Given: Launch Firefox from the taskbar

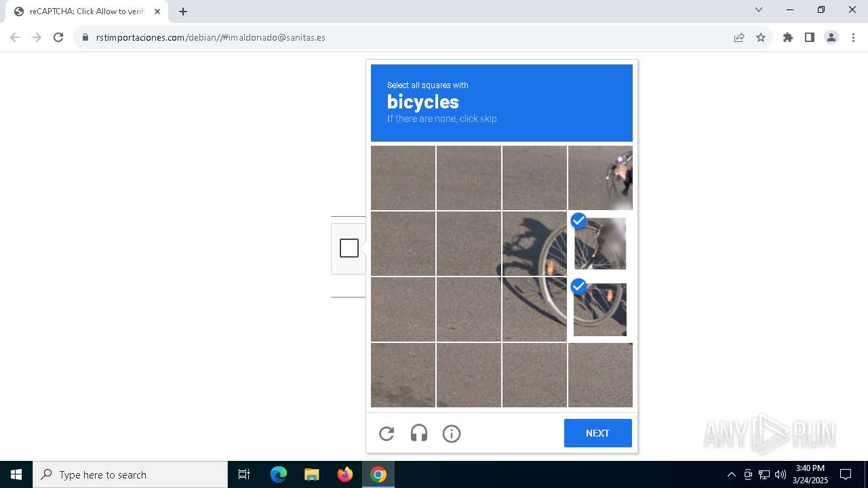Looking at the screenshot, I should (x=345, y=474).
